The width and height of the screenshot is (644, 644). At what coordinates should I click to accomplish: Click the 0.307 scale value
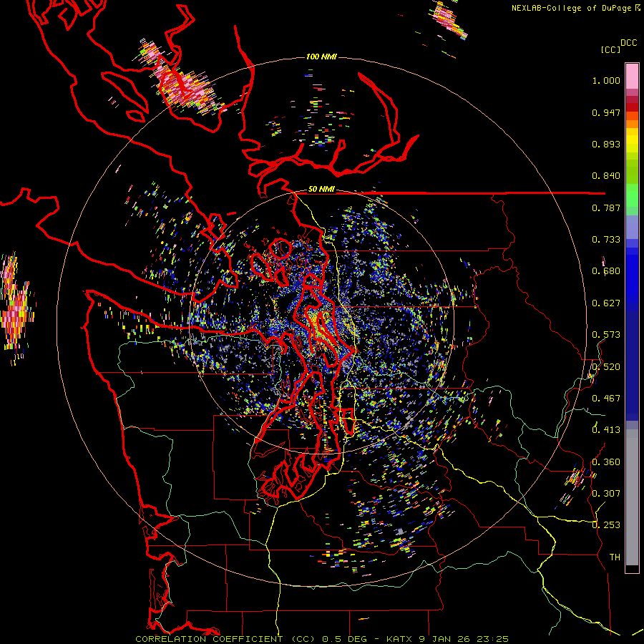coord(606,494)
